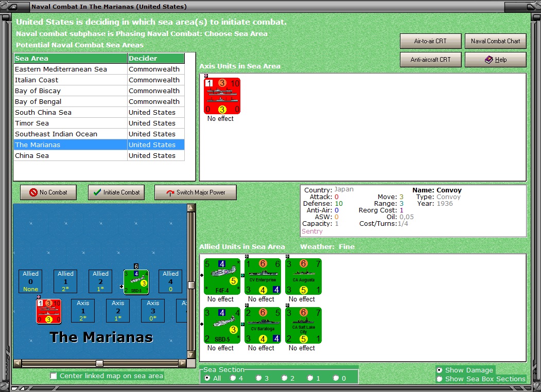The height and width of the screenshot is (392, 541).
Task: Select the Japanese Convoy unit in Axis panel
Action: [222, 96]
